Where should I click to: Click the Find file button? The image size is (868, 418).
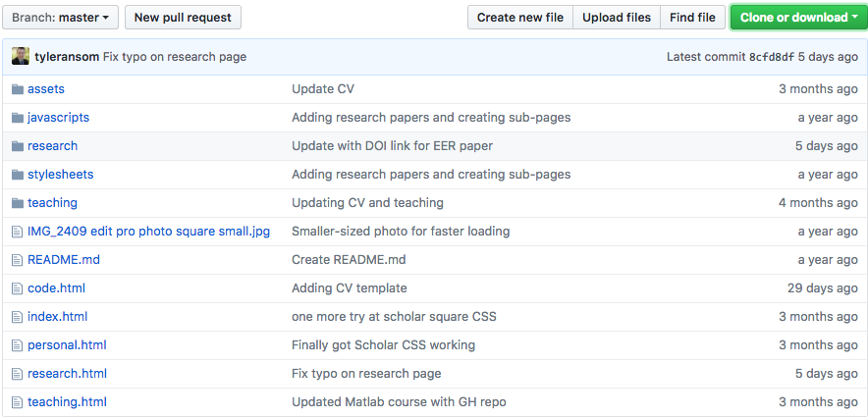(x=692, y=18)
